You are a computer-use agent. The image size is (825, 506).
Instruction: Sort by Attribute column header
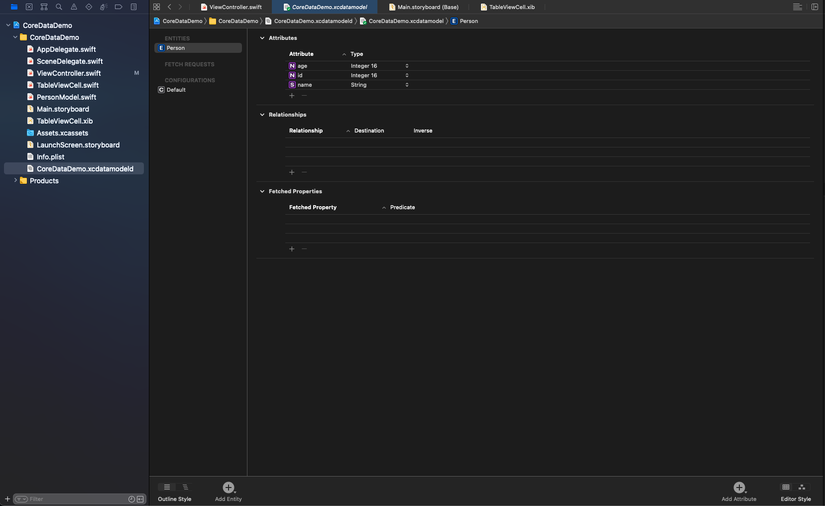pos(301,54)
